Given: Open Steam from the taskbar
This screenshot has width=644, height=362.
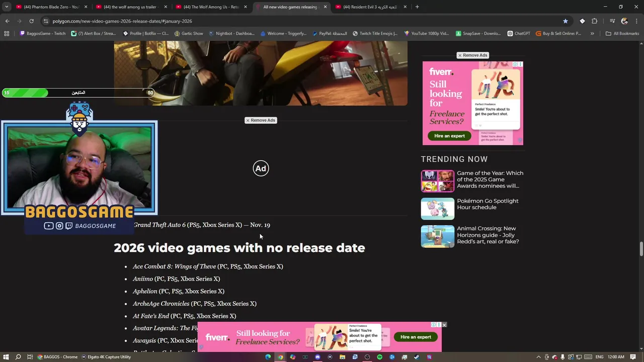Looking at the screenshot, I should pyautogui.click(x=417, y=357).
